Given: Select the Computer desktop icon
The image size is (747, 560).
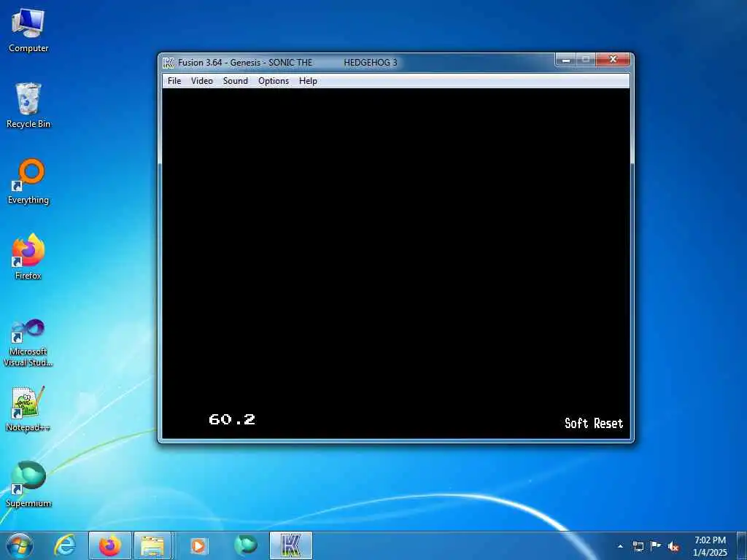Looking at the screenshot, I should point(28,31).
